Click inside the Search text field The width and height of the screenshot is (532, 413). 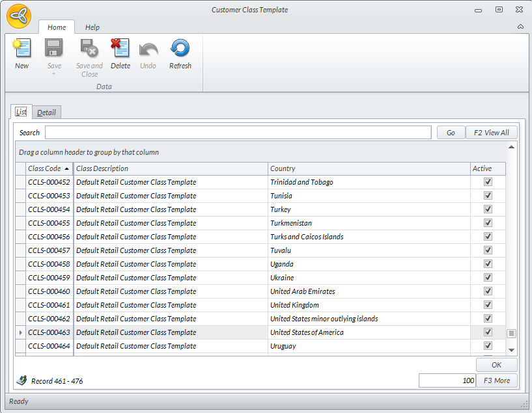(238, 133)
